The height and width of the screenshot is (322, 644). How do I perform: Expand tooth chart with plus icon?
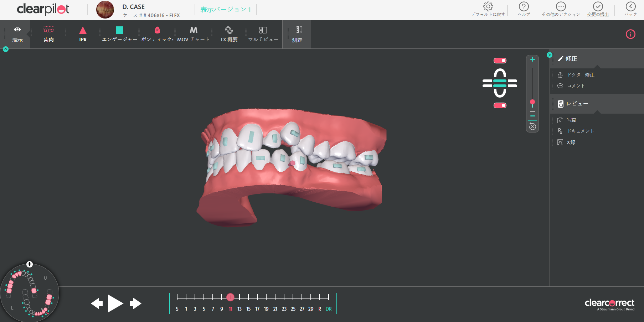(x=30, y=264)
